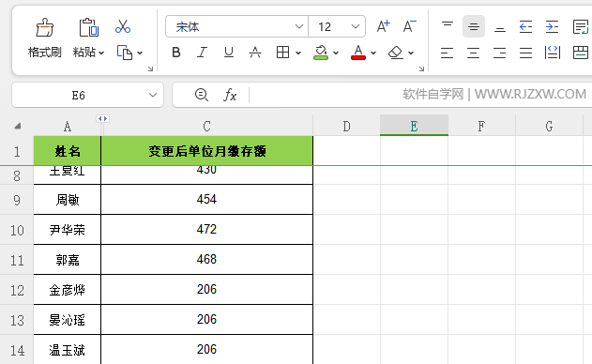Open the font color dropdown arrow
This screenshot has height=364, width=592.
point(373,53)
